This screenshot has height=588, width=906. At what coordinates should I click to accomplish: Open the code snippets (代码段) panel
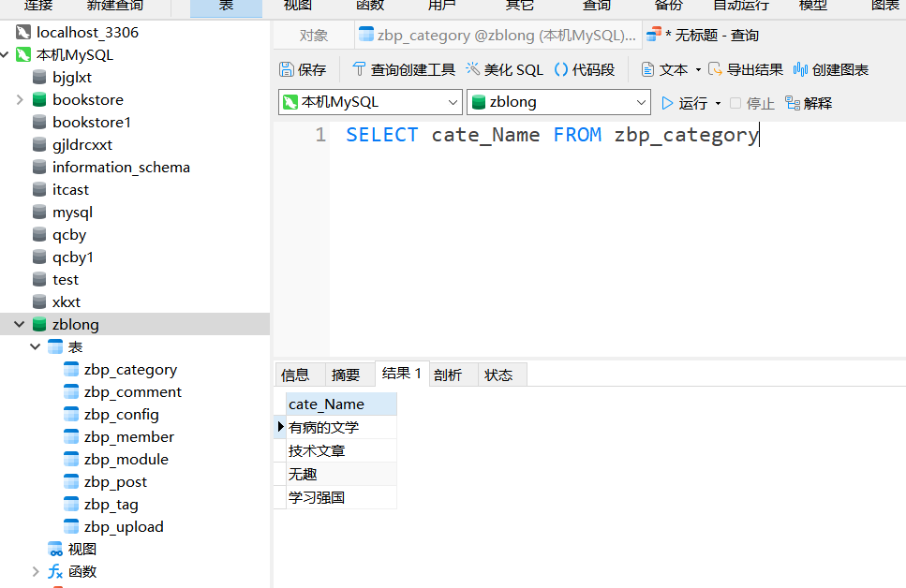click(x=584, y=69)
